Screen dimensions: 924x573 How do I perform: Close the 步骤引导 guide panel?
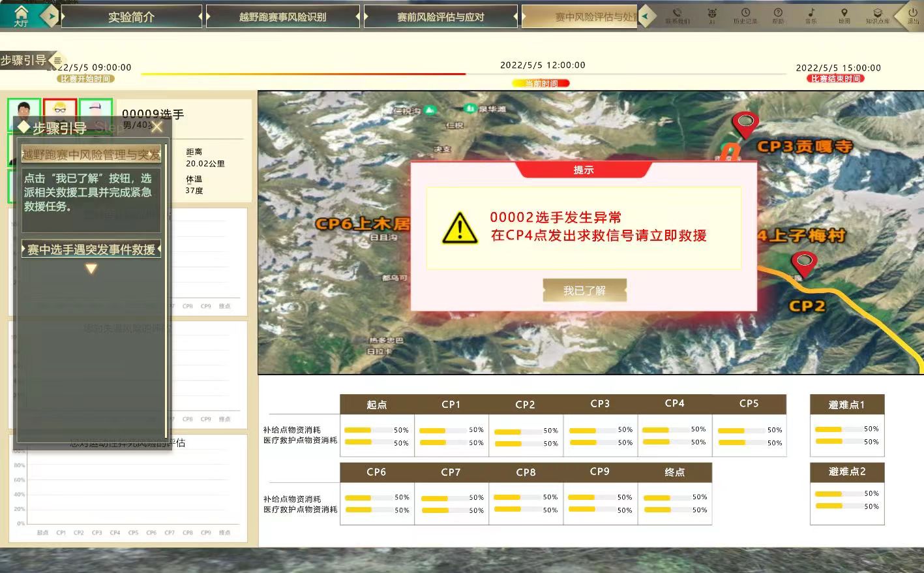coord(156,127)
